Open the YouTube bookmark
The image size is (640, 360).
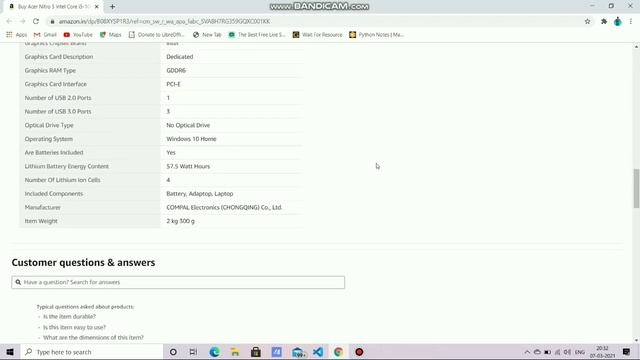click(78, 35)
